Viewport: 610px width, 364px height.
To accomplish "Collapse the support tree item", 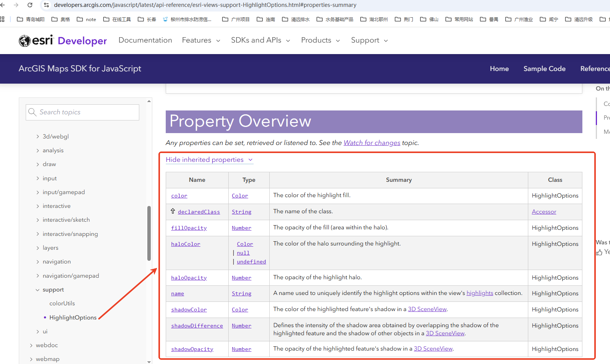I will (38, 290).
